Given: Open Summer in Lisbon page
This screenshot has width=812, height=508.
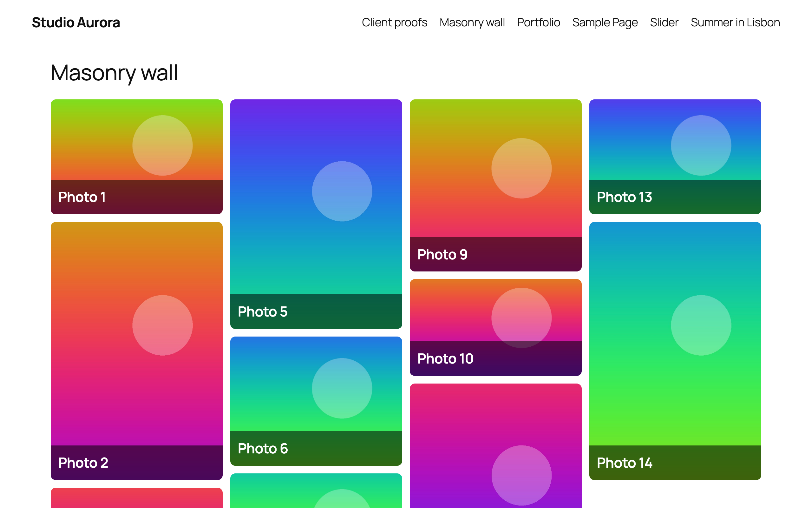Looking at the screenshot, I should coord(735,23).
